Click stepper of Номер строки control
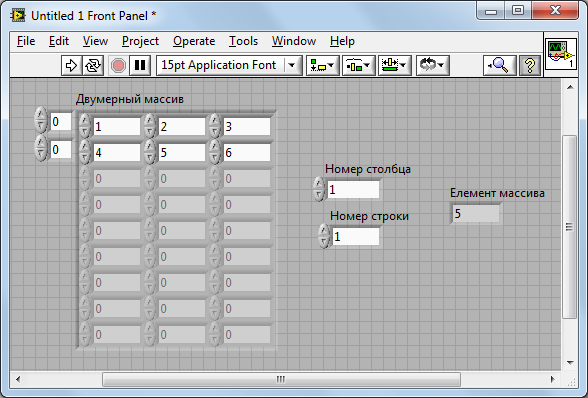Image resolution: width=588 pixels, height=398 pixels. (x=324, y=236)
